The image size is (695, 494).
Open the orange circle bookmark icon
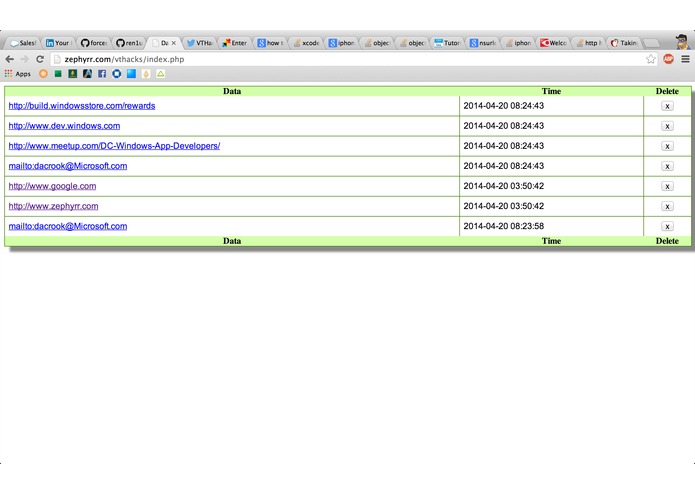click(43, 74)
